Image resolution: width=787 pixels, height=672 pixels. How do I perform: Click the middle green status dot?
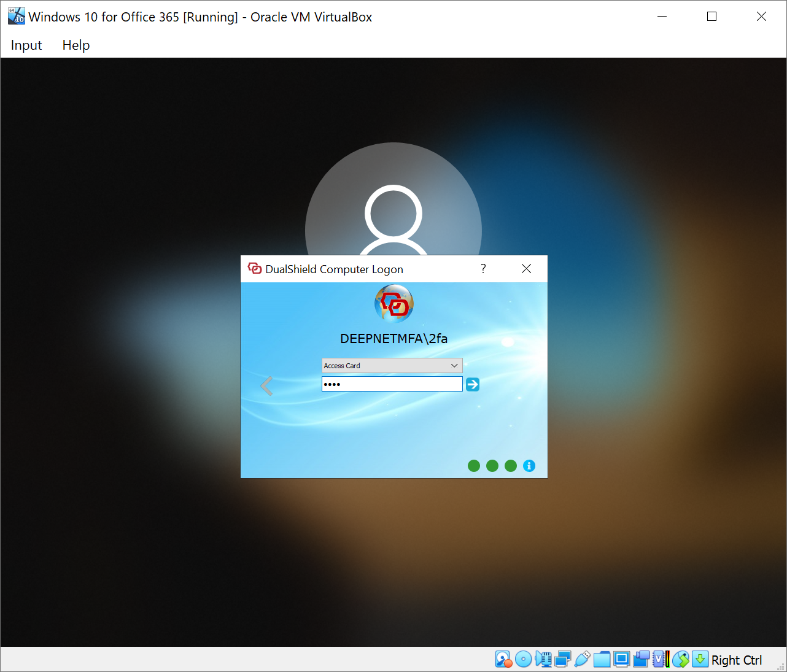coord(492,466)
